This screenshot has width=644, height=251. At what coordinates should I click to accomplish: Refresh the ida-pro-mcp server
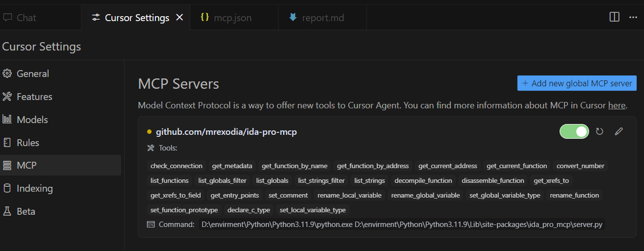[599, 131]
